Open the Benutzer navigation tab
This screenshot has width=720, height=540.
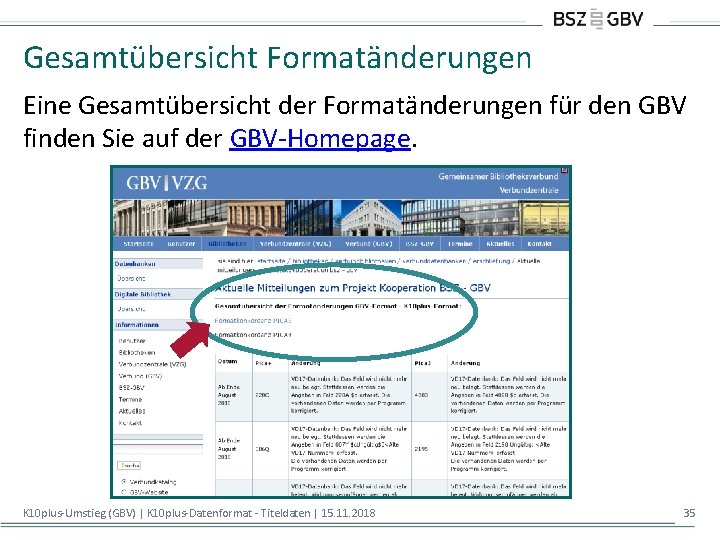181,244
